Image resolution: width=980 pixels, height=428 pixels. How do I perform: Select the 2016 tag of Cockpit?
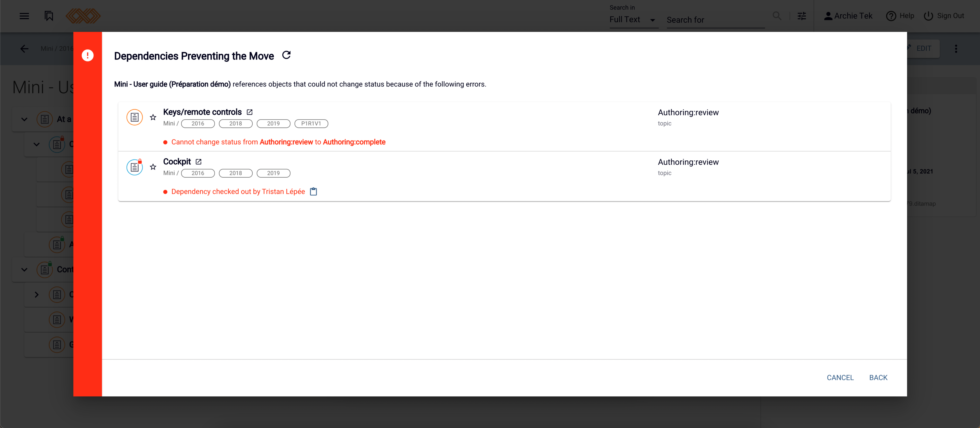[x=198, y=173]
